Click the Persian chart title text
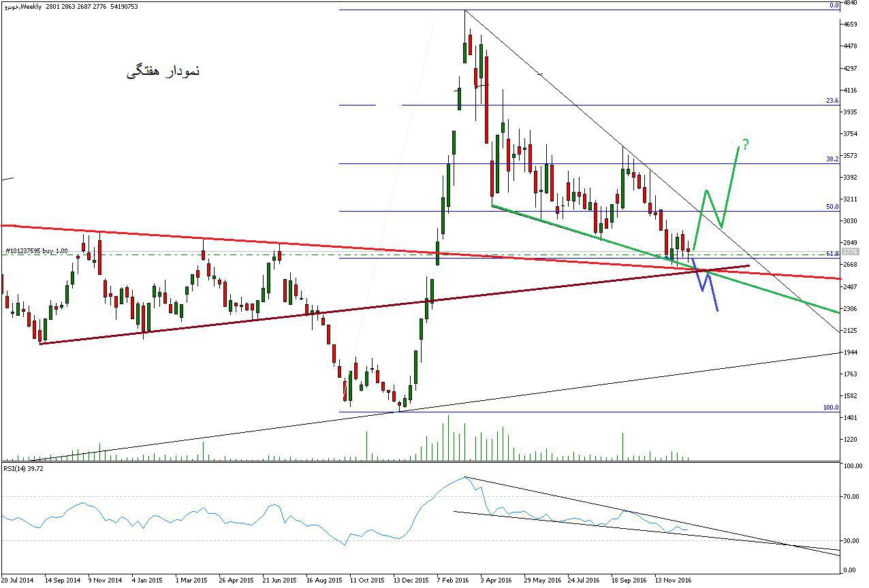The width and height of the screenshot is (869, 588). coord(163,71)
